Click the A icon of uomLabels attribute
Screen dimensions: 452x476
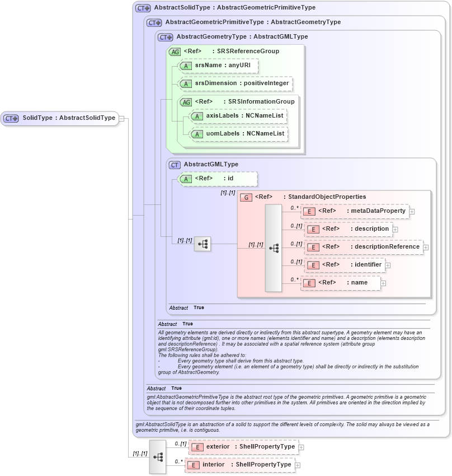click(197, 134)
